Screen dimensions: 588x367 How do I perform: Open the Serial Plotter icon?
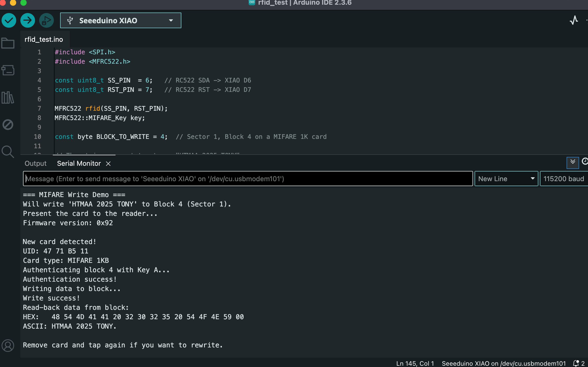(574, 20)
